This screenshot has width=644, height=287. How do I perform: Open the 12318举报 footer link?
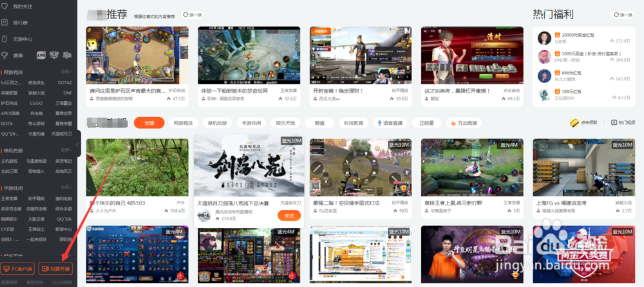[62, 282]
